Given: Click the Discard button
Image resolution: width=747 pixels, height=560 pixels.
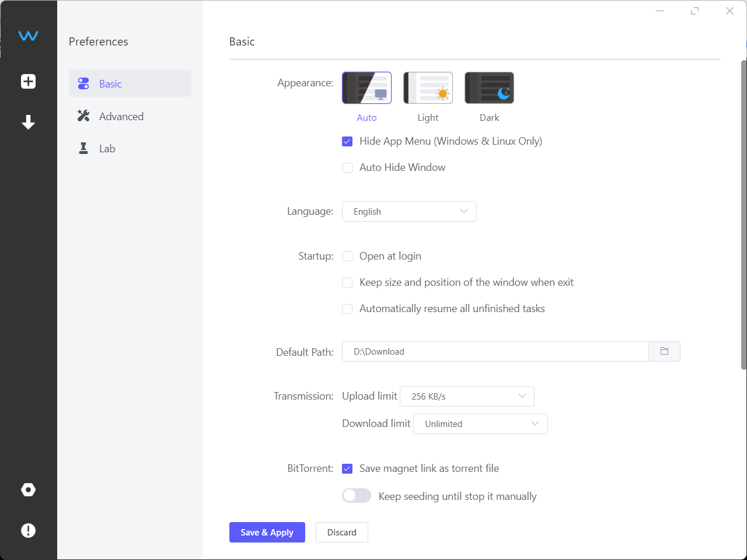Looking at the screenshot, I should 341,532.
